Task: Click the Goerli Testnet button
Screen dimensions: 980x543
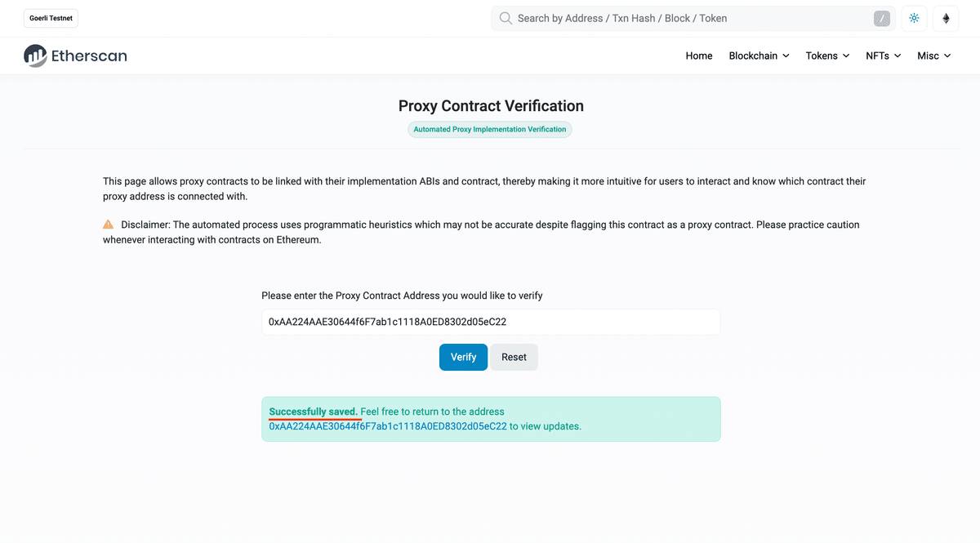Action: point(51,18)
